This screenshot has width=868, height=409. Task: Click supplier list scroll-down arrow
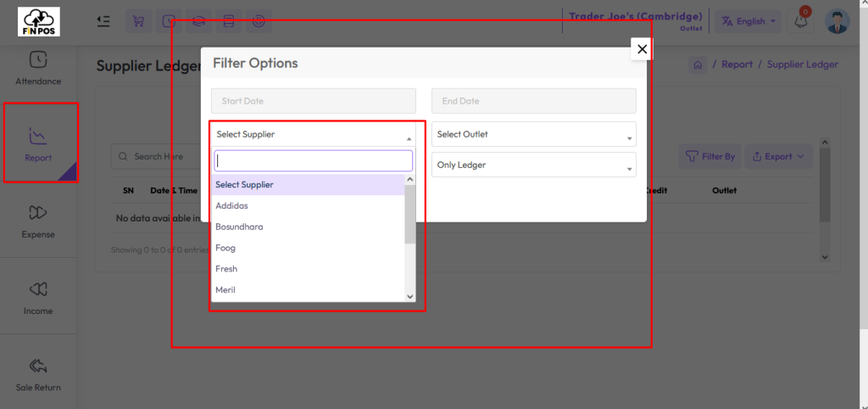(x=410, y=296)
